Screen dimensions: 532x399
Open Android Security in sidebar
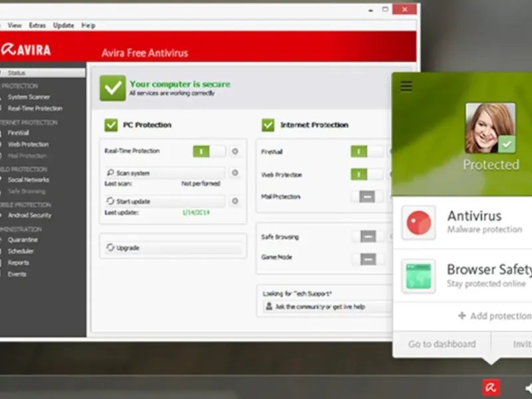point(29,215)
